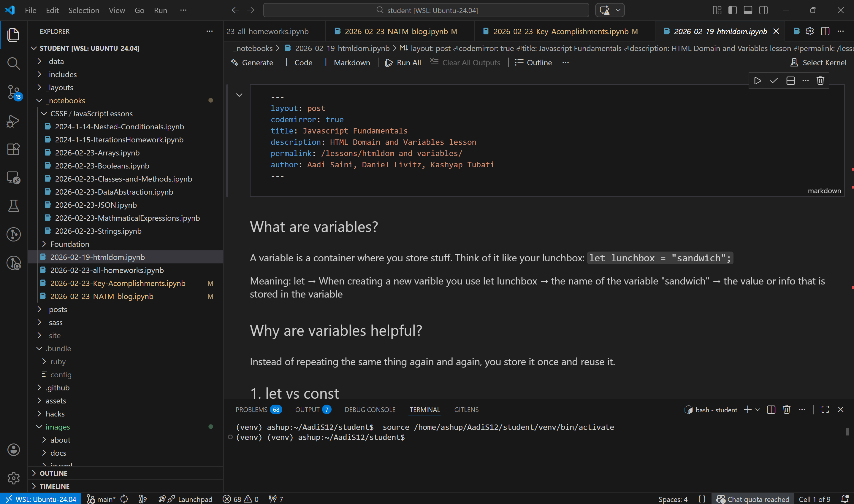The height and width of the screenshot is (504, 854).
Task: Open the Run menu
Action: [160, 10]
